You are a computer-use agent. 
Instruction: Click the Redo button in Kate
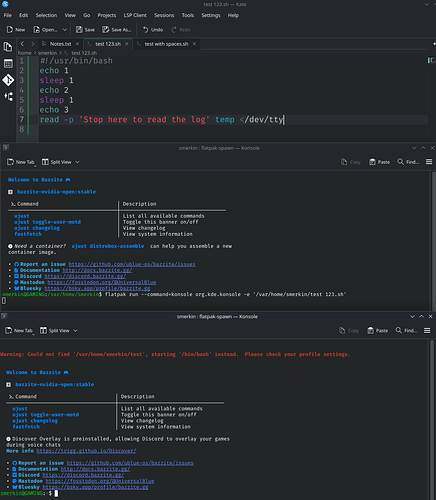(x=181, y=30)
